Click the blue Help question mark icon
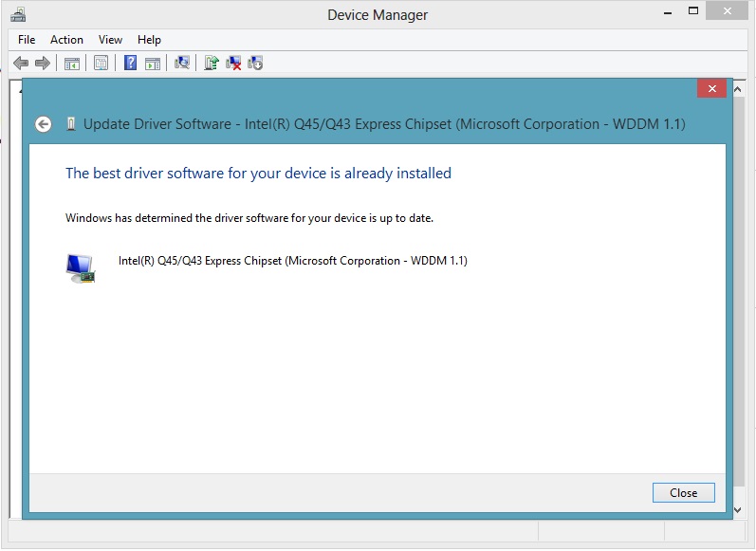The image size is (756, 551). point(131,64)
